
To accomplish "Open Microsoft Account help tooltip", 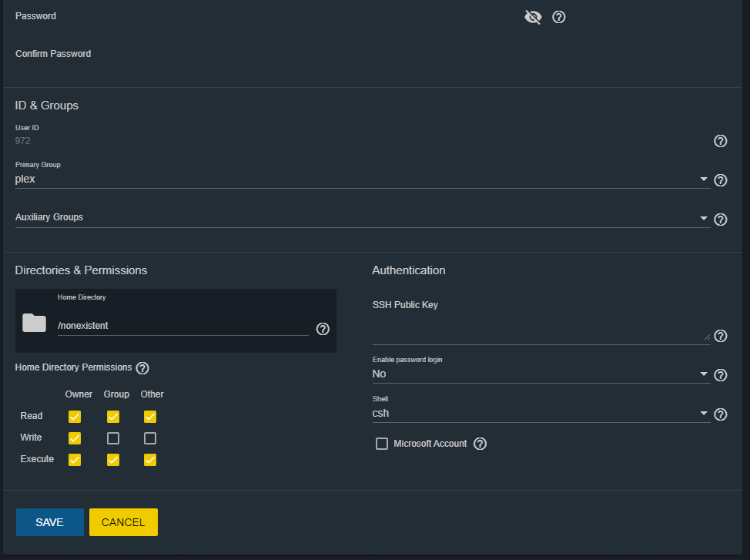I will click(x=480, y=444).
